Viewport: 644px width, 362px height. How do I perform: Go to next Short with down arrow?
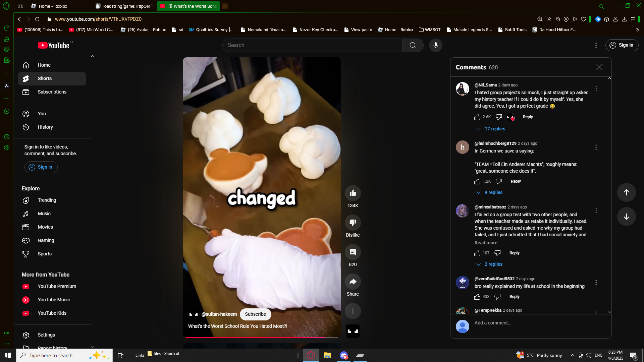click(x=626, y=217)
